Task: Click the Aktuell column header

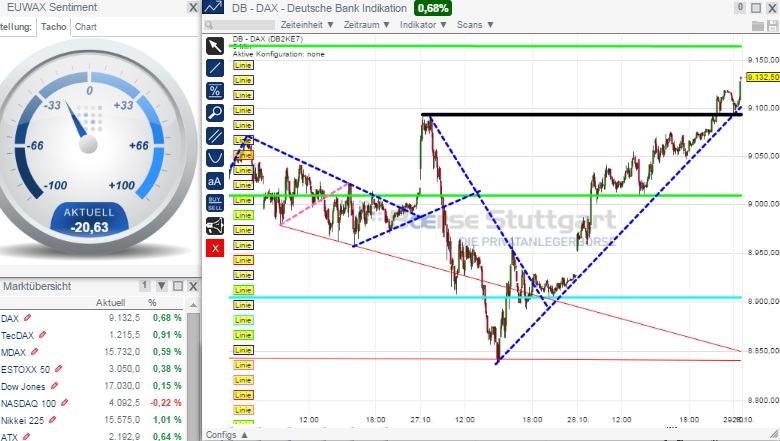Action: [110, 303]
